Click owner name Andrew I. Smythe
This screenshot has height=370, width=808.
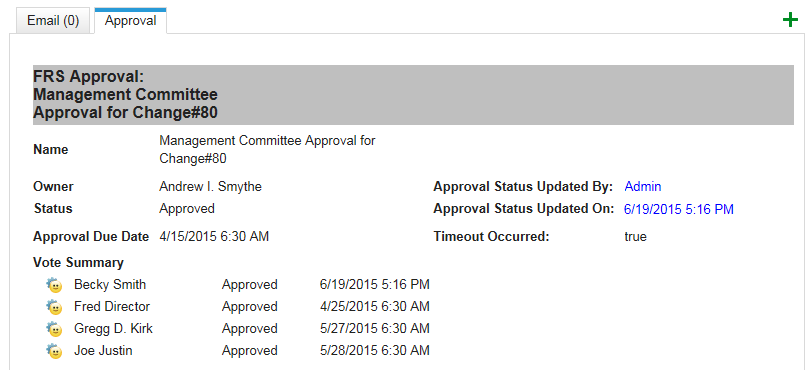[210, 187]
